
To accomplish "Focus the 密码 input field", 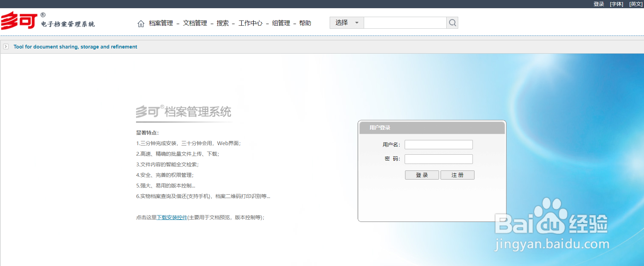I will click(439, 159).
